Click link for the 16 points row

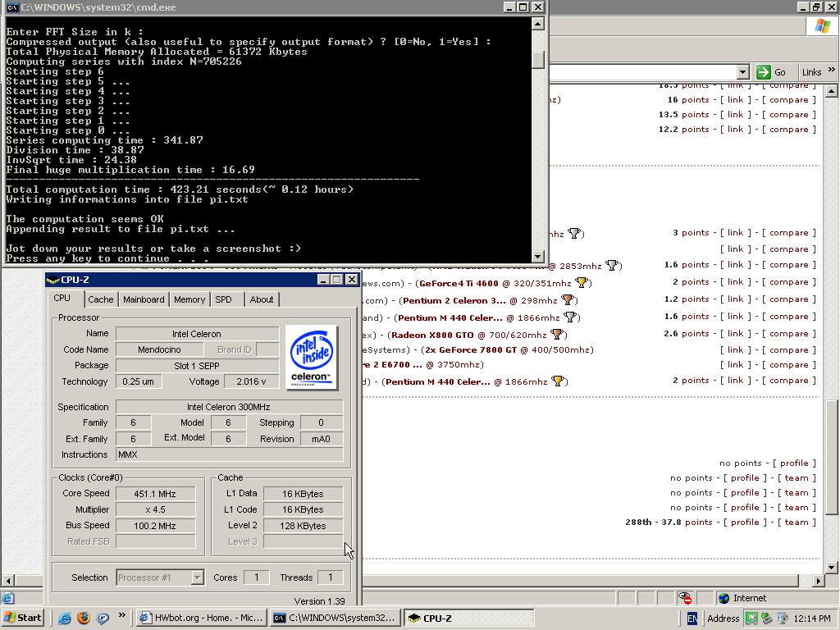[x=735, y=99]
